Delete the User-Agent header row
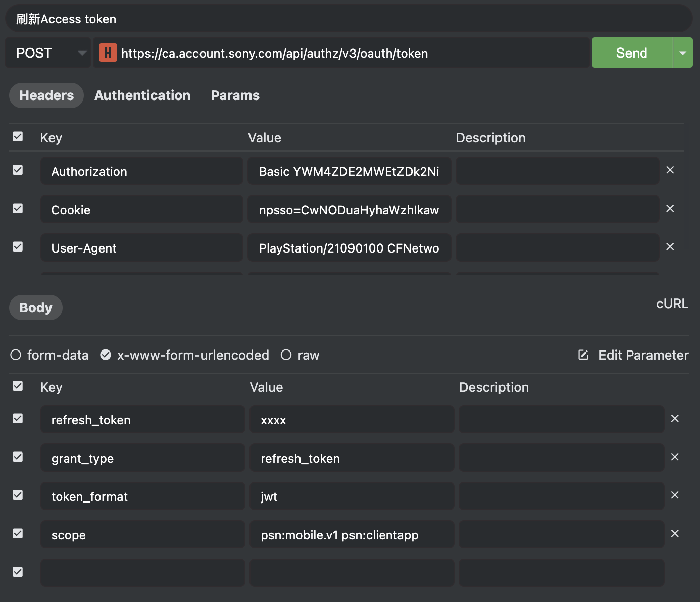Image resolution: width=700 pixels, height=602 pixels. point(670,247)
